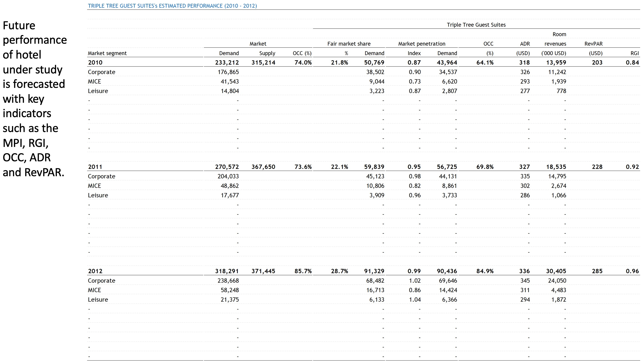Click 2010 market OCC value 74.0%
Viewport: 644px width, 362px height.
(303, 63)
